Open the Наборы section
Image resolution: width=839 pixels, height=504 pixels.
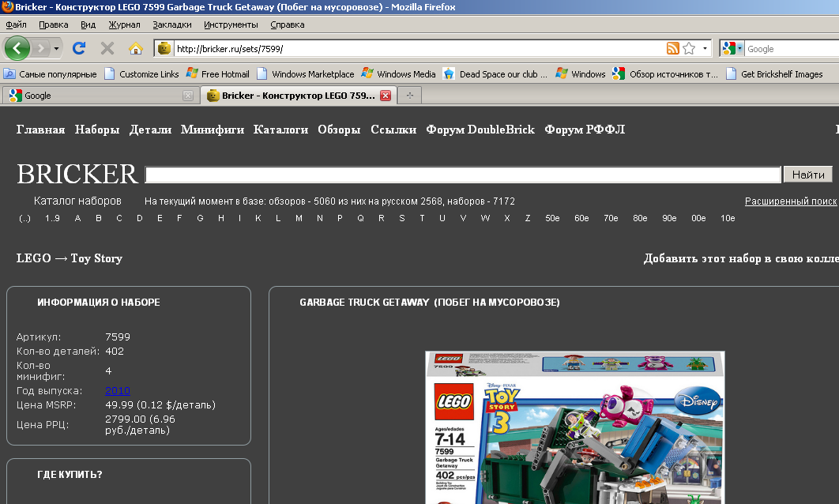pos(97,130)
